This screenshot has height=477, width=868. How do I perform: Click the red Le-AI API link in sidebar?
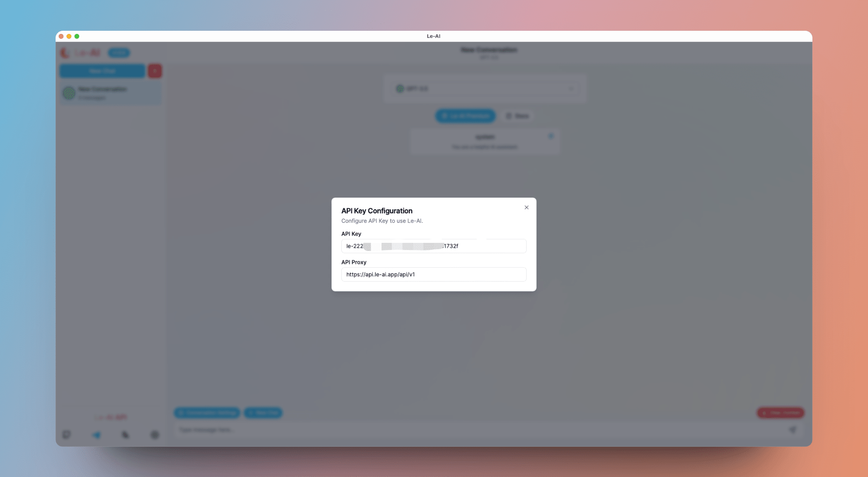point(111,417)
